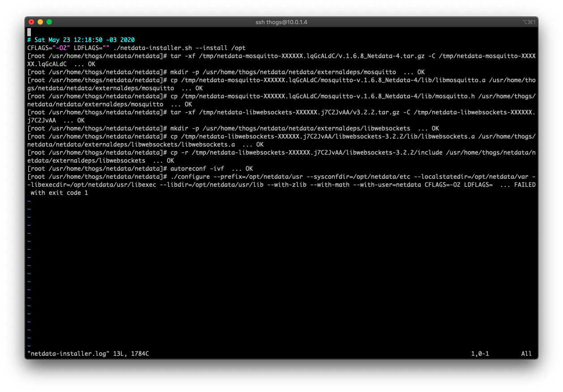563x392 pixels.
Task: Click the blinking block cursor at top left
Action: [x=29, y=32]
